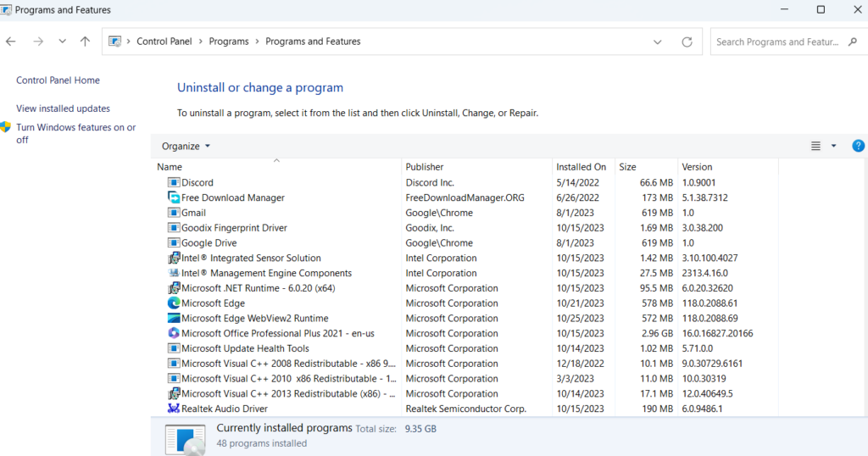Open help with the blue question mark
This screenshot has width=868, height=456.
(x=858, y=146)
